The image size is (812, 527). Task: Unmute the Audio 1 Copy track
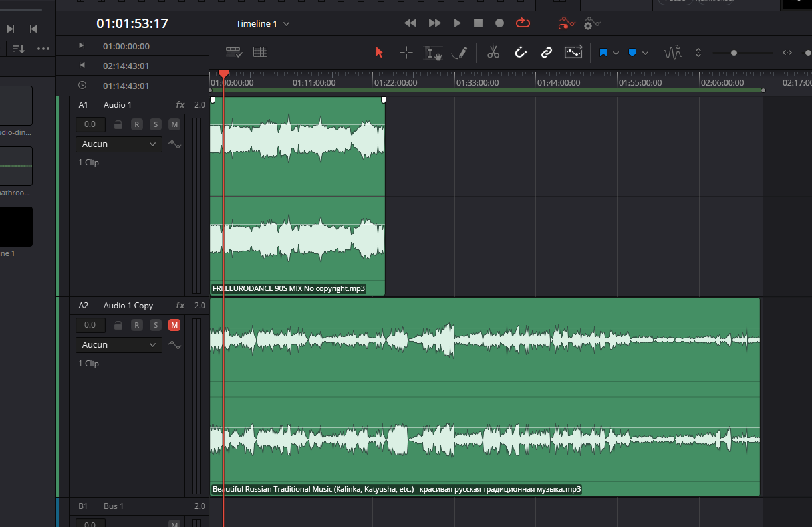(174, 325)
